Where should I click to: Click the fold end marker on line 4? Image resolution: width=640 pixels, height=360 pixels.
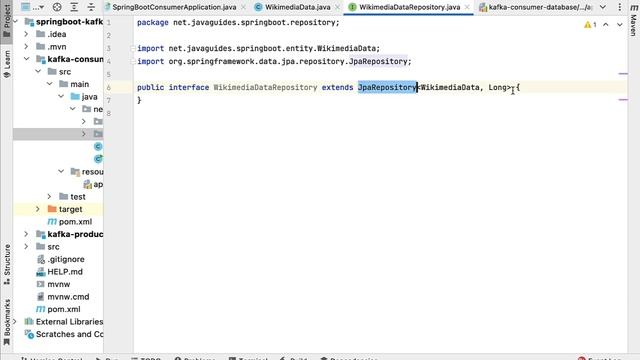[133, 62]
